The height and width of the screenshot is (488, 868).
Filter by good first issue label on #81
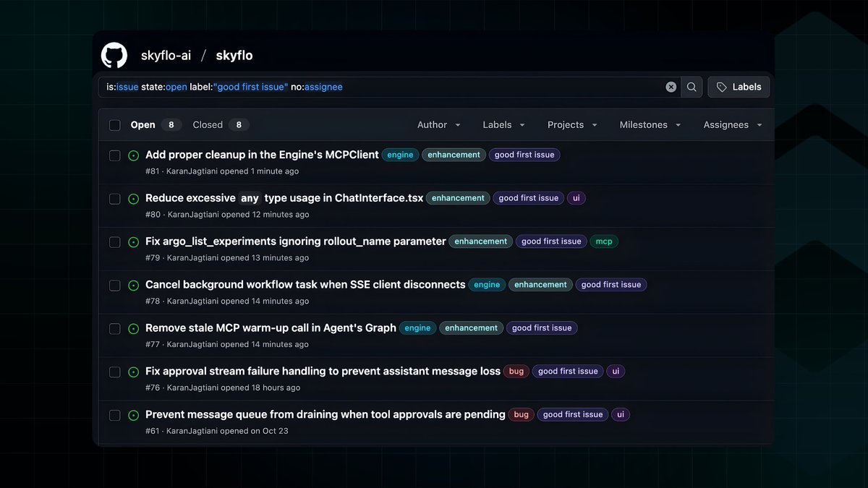pos(524,155)
